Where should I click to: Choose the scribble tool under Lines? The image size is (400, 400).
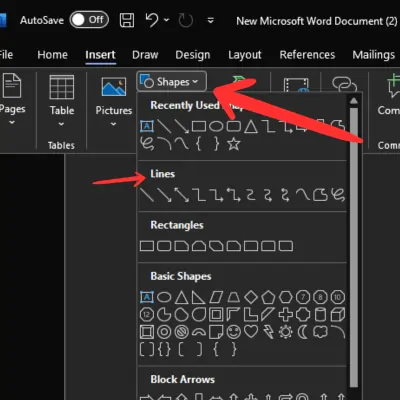(338, 195)
